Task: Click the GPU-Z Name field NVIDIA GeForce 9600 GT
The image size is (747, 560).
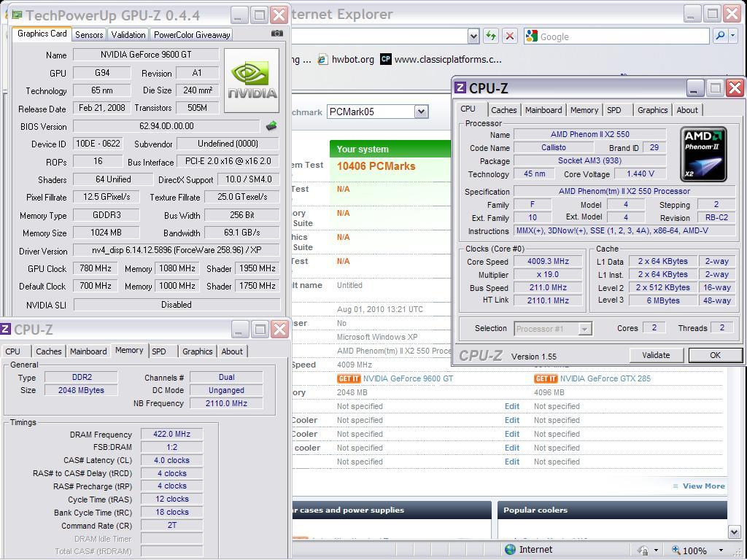Action: [146, 55]
